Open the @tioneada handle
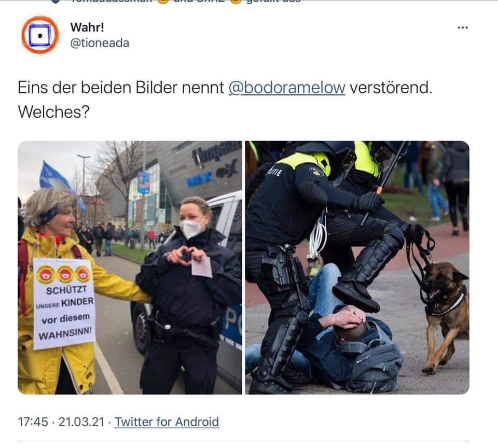 coord(100,43)
